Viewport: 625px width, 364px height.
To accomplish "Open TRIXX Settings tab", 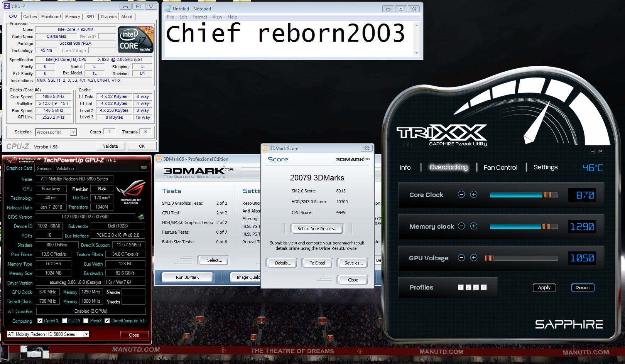I will (x=546, y=167).
